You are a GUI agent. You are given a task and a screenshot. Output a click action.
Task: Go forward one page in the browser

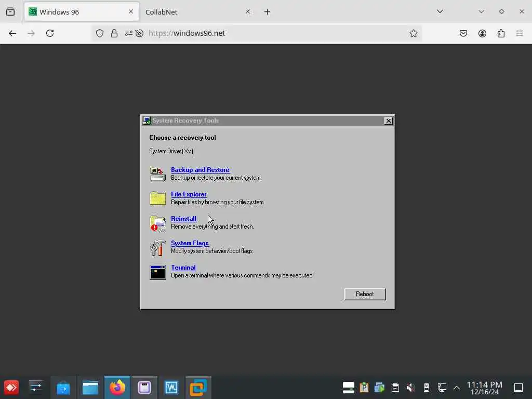(31, 33)
